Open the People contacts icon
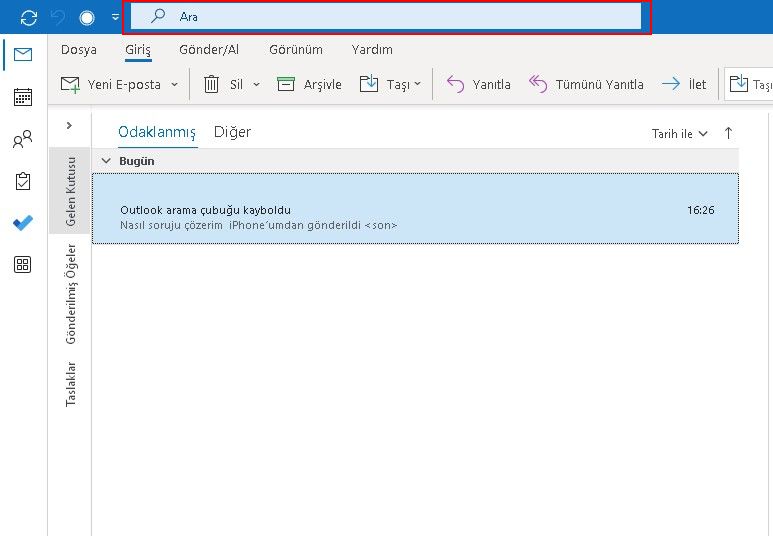 point(22,140)
